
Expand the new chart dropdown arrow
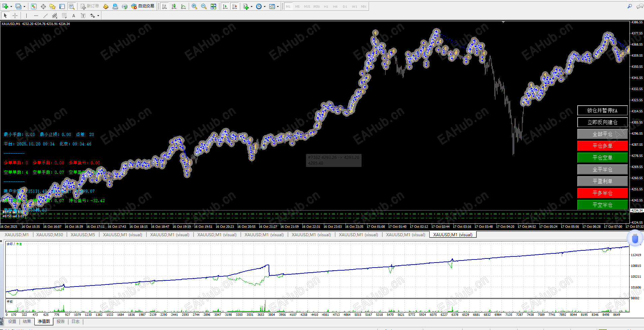(11, 6)
